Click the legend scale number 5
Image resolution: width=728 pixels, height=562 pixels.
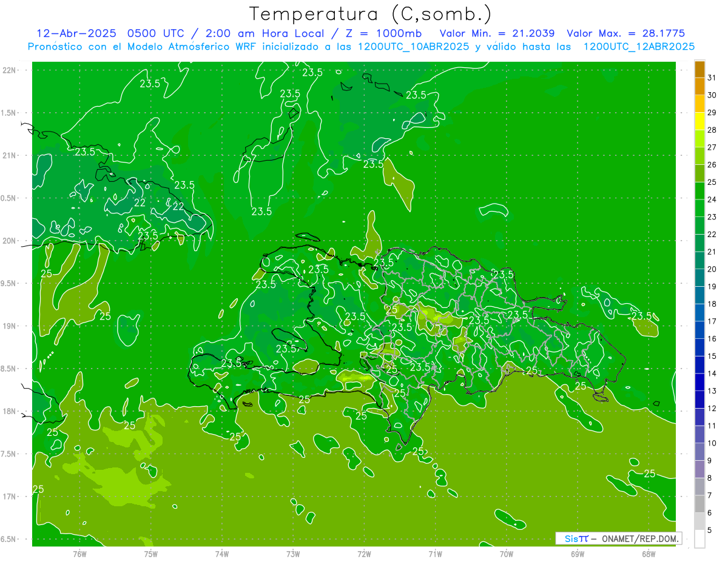point(710,530)
